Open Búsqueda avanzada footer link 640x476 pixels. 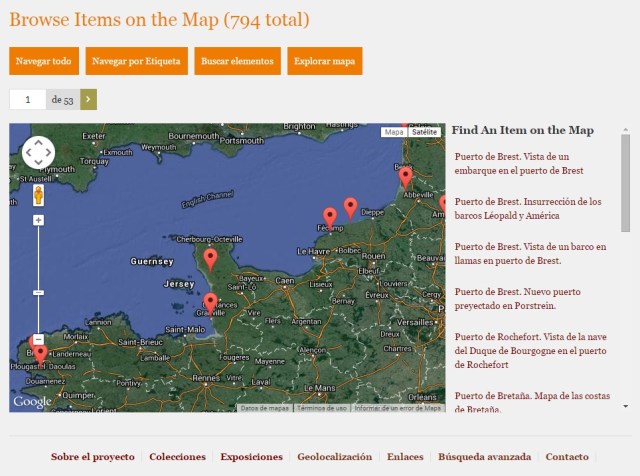pyautogui.click(x=484, y=457)
